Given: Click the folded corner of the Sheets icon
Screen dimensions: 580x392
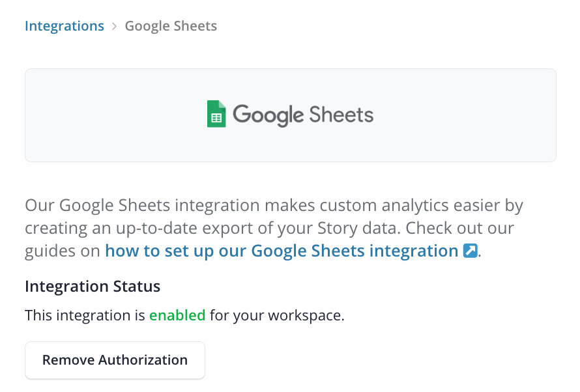Looking at the screenshot, I should coord(222,105).
